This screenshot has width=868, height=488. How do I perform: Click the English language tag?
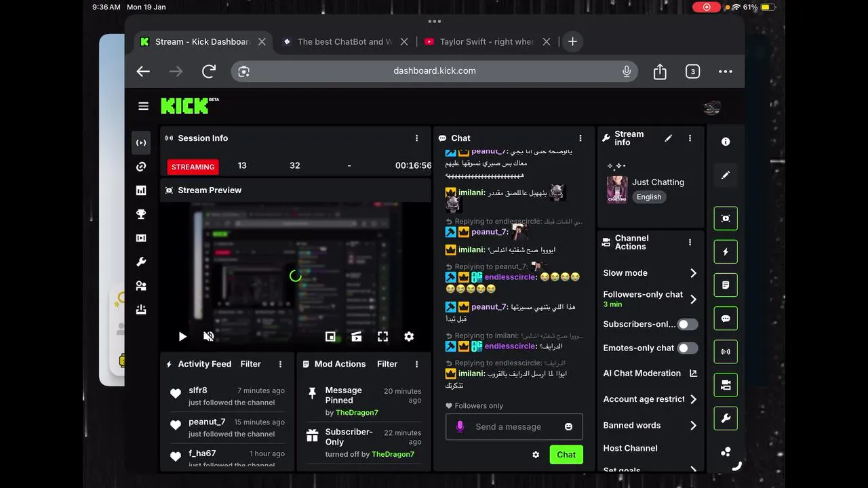click(x=649, y=197)
